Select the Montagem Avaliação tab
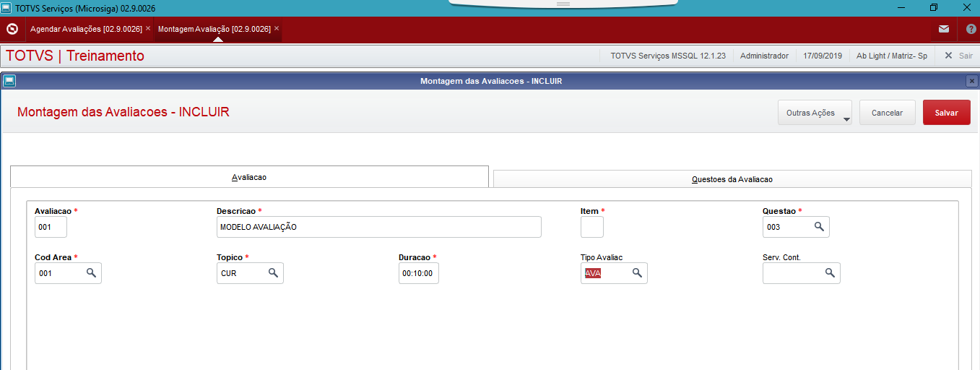Screen dimensions: 980x370 [x=214, y=29]
